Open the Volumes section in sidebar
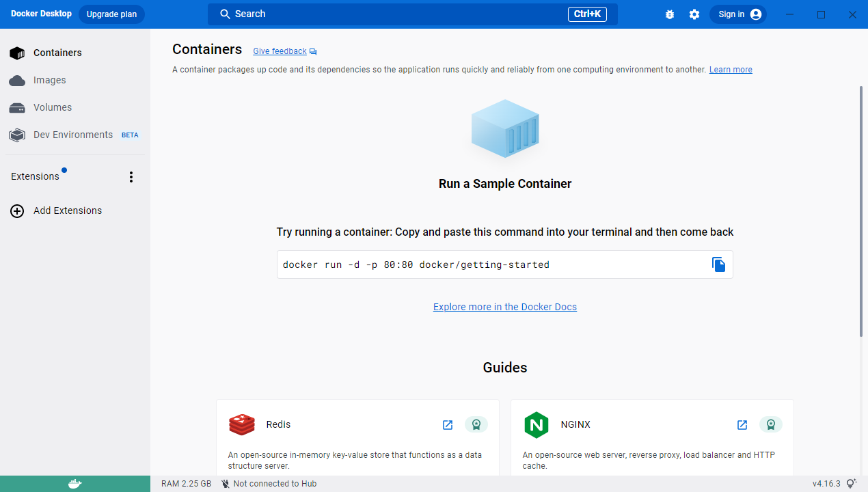Viewport: 868px width, 492px height. coord(75,107)
